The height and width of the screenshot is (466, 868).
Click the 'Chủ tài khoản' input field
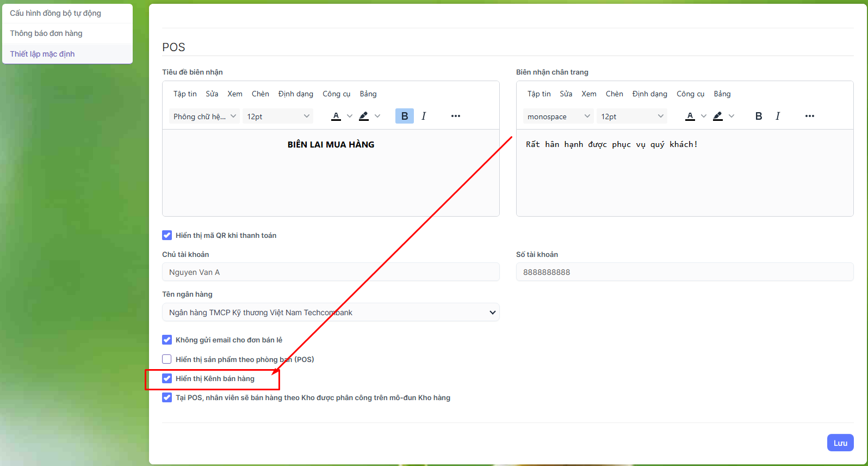331,272
